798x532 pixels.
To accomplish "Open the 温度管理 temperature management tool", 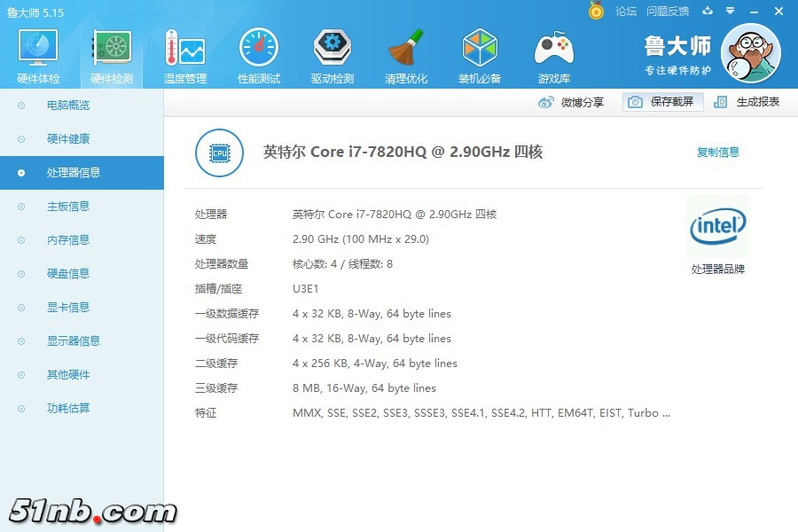I will pos(185,56).
